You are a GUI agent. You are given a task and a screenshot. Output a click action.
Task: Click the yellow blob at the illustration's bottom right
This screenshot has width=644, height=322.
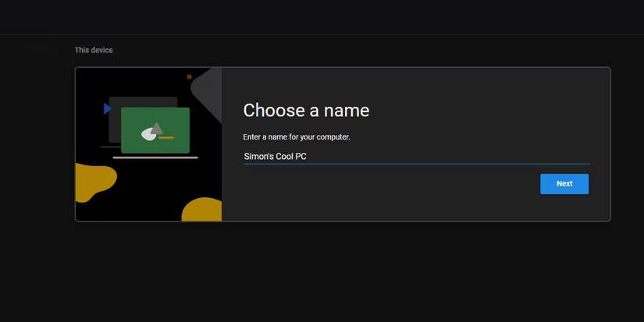tap(203, 210)
